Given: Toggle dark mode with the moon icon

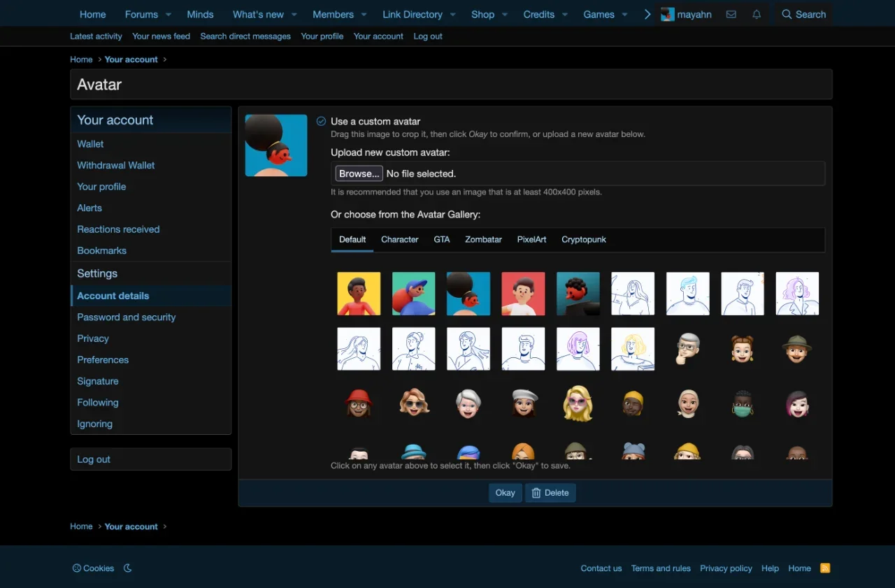Looking at the screenshot, I should pyautogui.click(x=128, y=568).
